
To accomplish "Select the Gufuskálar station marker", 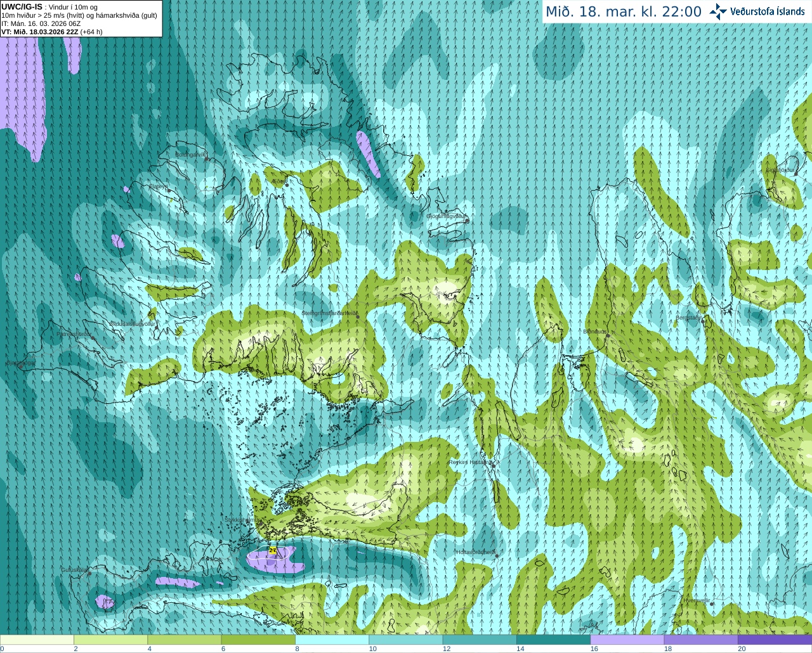I will [89, 573].
